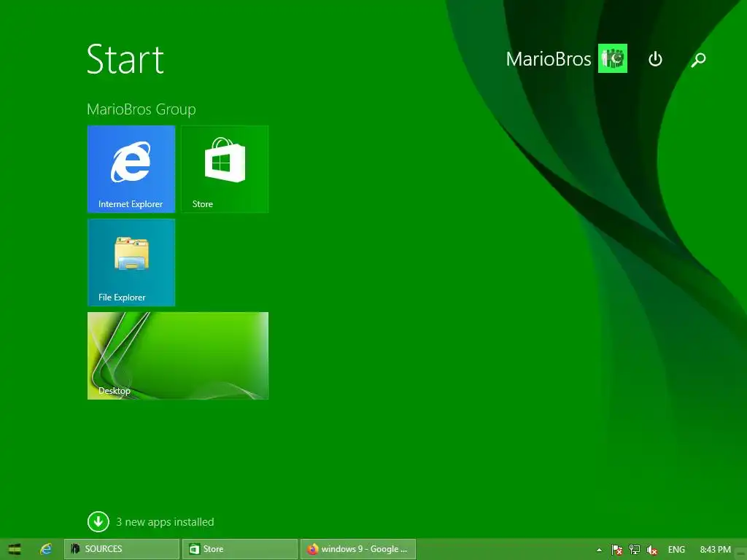This screenshot has height=560, width=747.
Task: Click the network tray icon
Action: (x=634, y=550)
